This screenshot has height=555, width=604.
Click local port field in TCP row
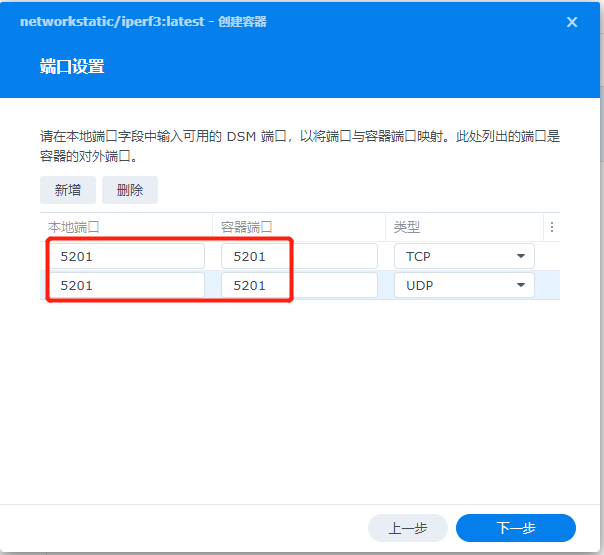(x=127, y=256)
